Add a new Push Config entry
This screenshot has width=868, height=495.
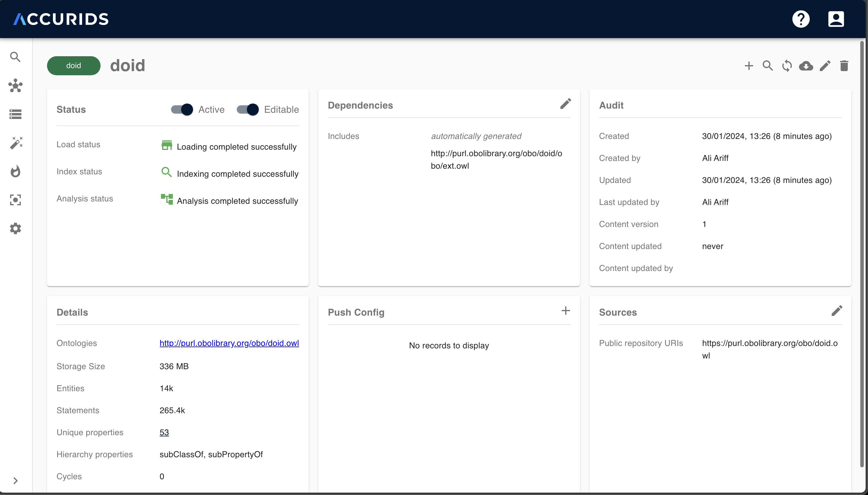pyautogui.click(x=565, y=310)
